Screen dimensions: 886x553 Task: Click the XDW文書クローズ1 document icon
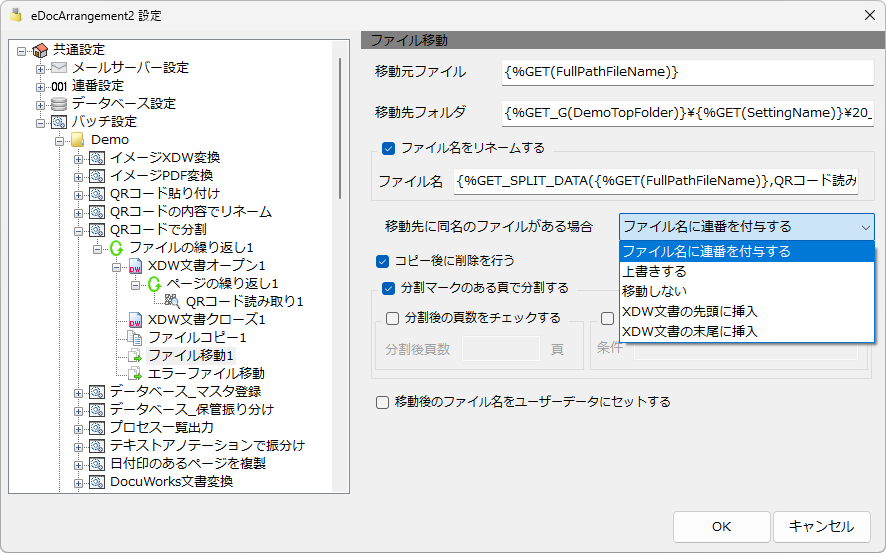135,320
